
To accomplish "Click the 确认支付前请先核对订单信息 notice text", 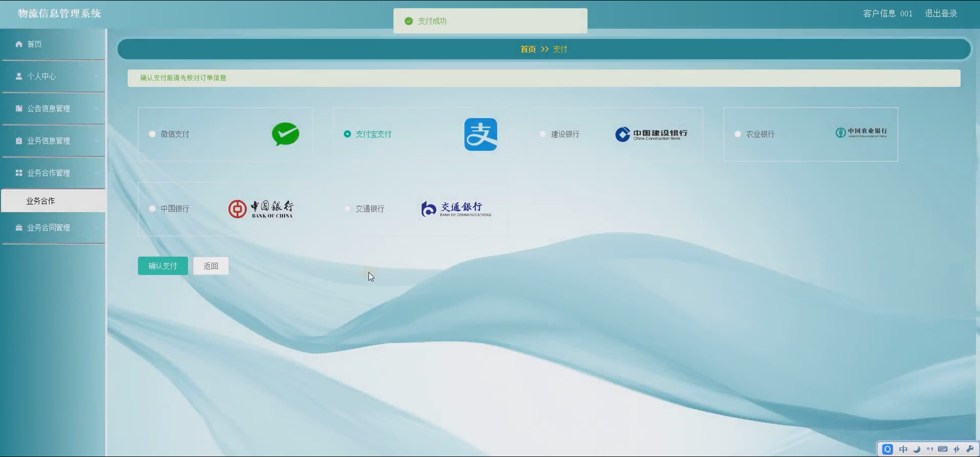I will (183, 78).
